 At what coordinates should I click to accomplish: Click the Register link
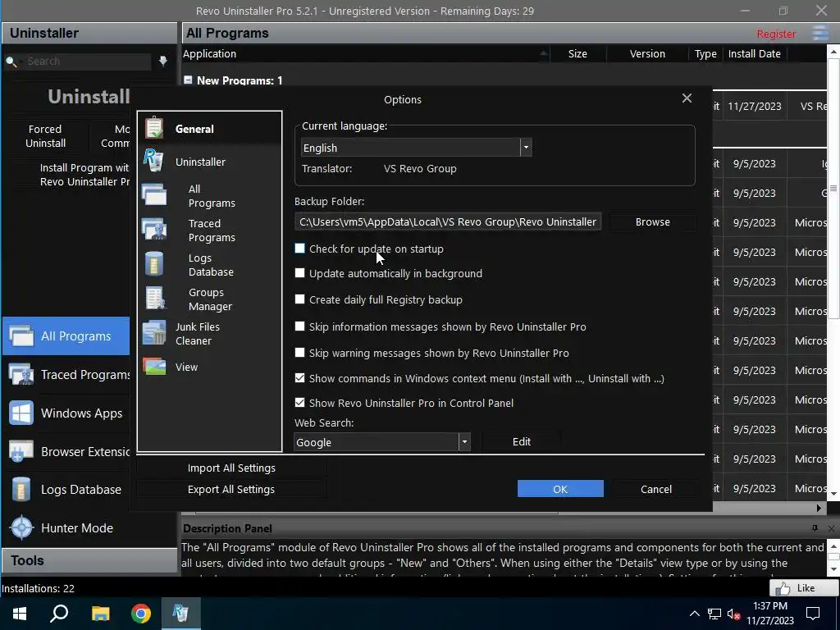click(x=776, y=34)
